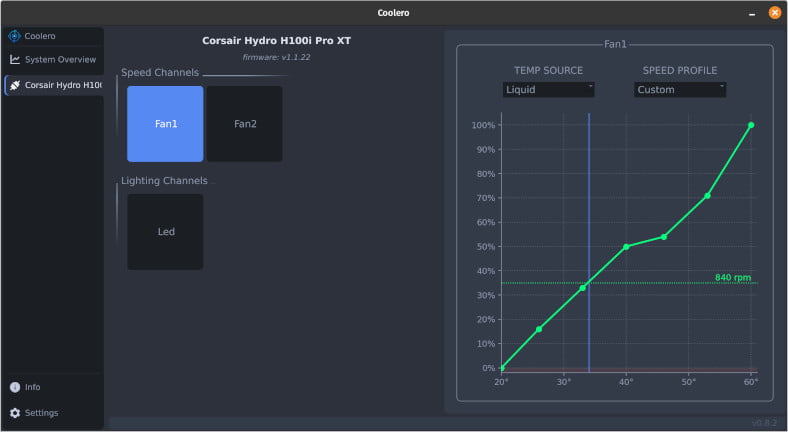Viewport: 788px width, 432px height.
Task: Click the Speed Channels heading
Action: [x=160, y=72]
